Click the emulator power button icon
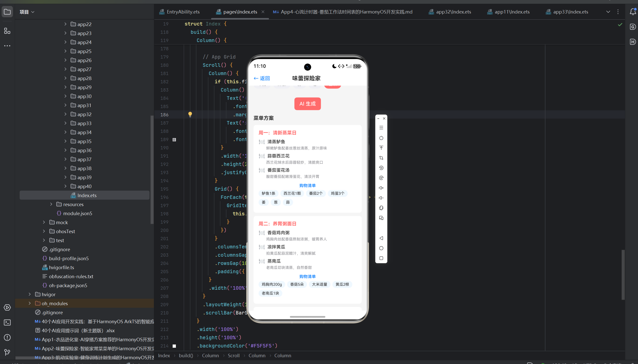This screenshot has height=364, width=638. 381,138
